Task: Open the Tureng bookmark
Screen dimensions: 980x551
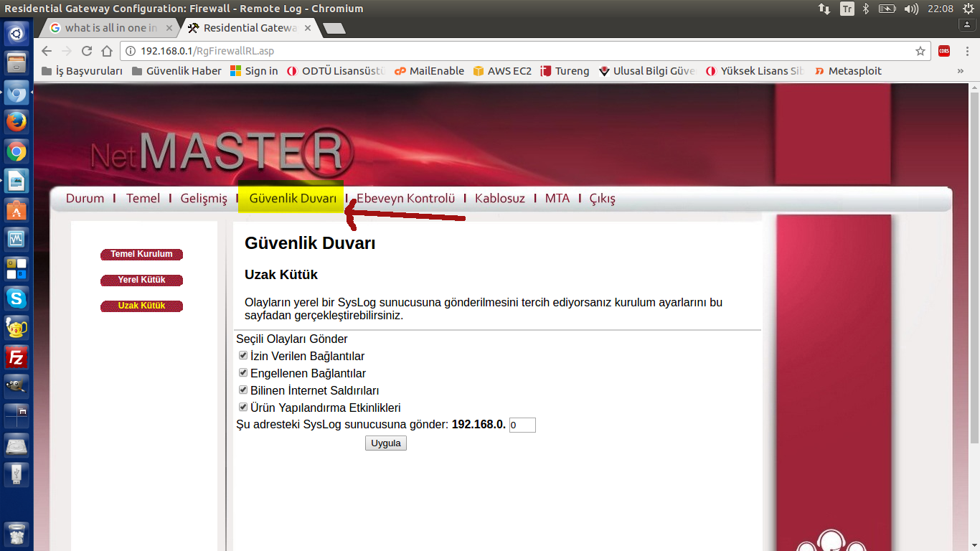Action: (x=565, y=71)
